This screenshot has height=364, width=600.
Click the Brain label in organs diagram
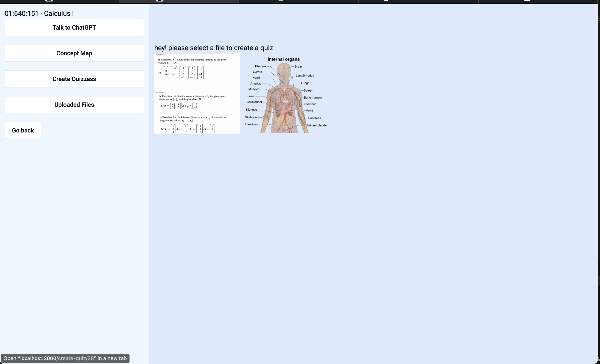point(298,66)
